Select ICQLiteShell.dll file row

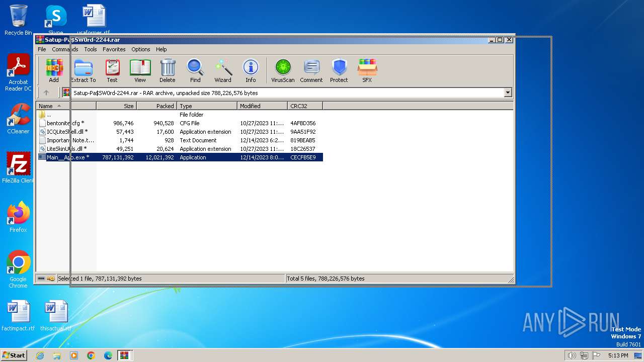180,132
